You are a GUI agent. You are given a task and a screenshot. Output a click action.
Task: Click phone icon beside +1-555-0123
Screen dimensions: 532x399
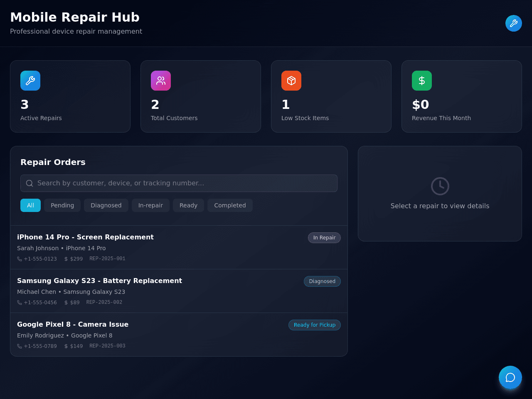20,259
